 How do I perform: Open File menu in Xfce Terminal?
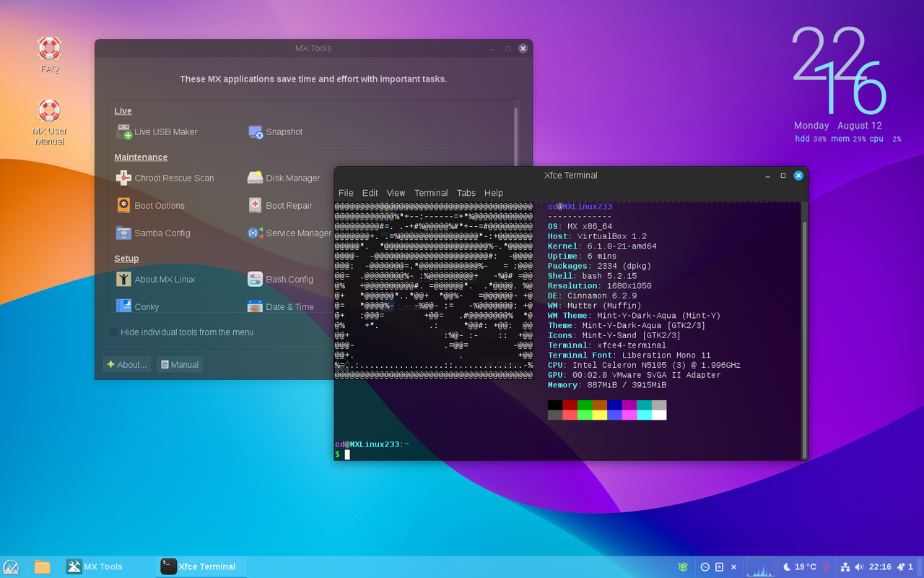pyautogui.click(x=346, y=193)
